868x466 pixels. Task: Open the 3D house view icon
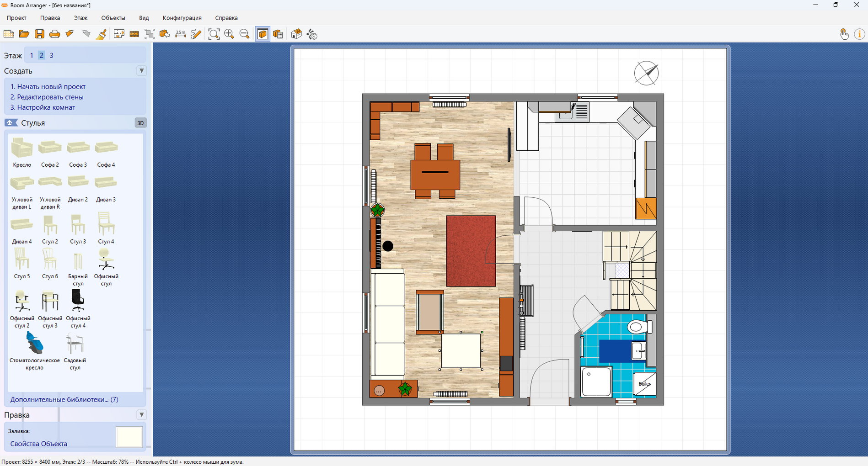coord(296,34)
